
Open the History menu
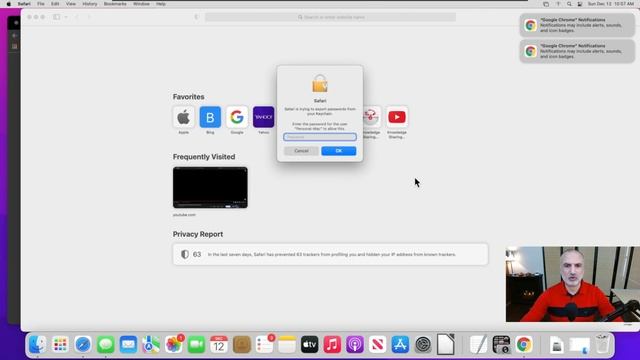click(x=90, y=4)
